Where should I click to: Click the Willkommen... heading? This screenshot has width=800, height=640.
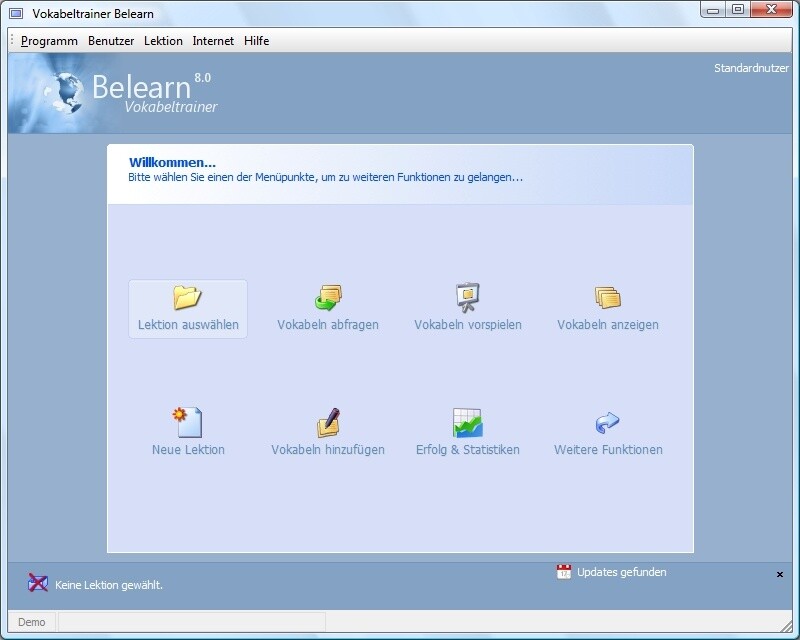click(172, 162)
